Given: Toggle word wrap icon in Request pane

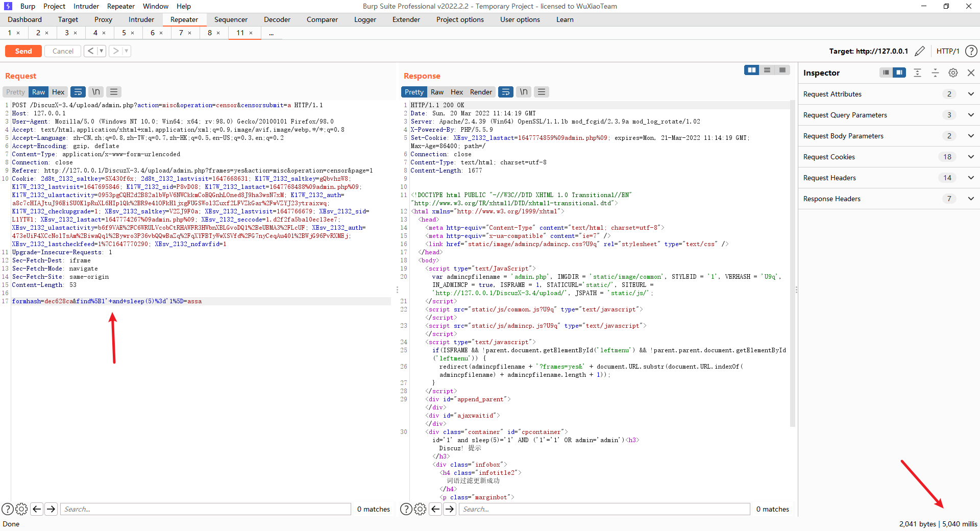Looking at the screenshot, I should tap(78, 92).
